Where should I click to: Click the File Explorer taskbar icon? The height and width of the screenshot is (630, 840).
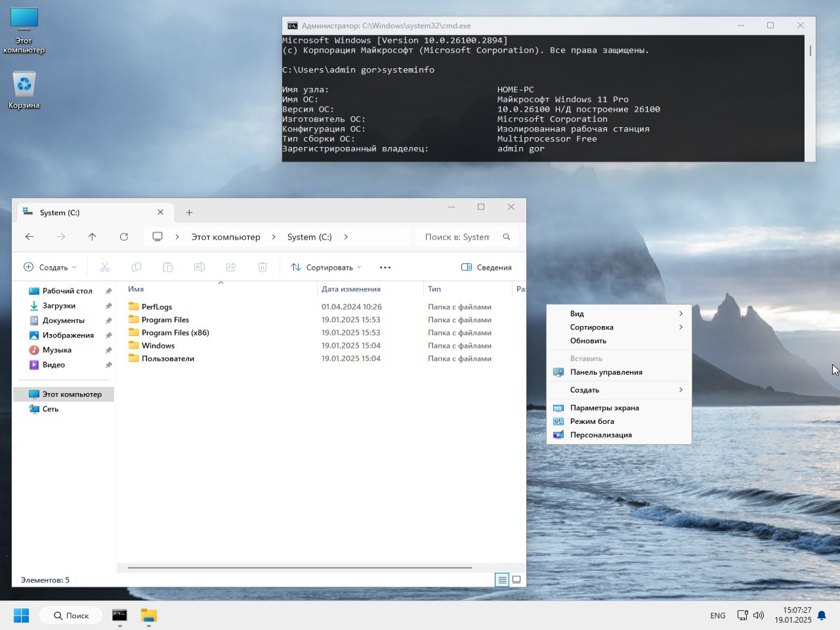[149, 616]
